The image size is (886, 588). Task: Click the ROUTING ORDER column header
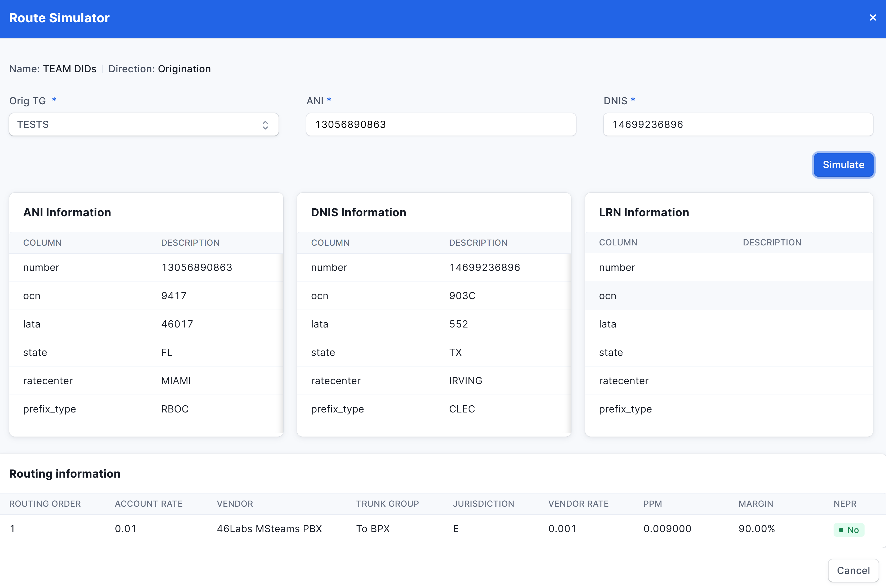pyautogui.click(x=45, y=504)
